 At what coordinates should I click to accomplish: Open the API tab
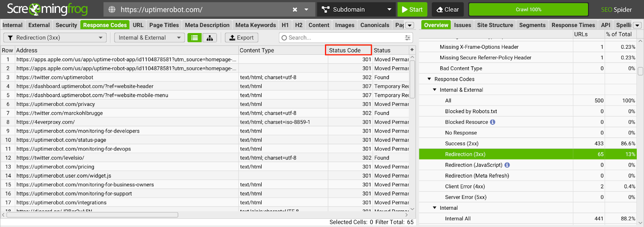tap(605, 25)
